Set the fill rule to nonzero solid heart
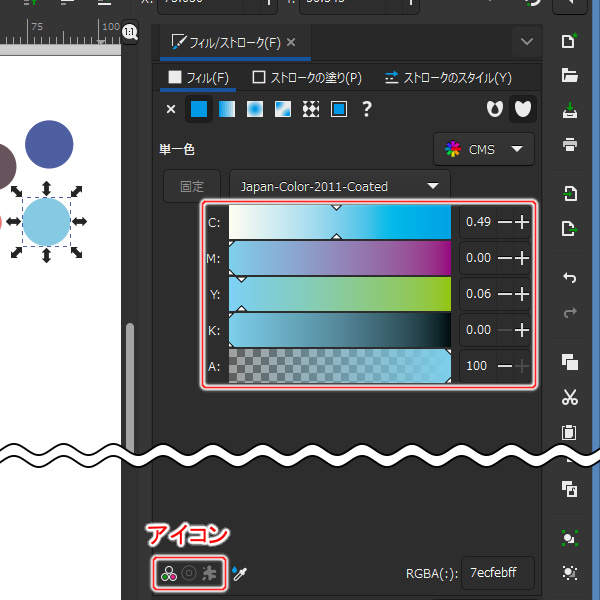Screen dimensions: 600x600 523,109
